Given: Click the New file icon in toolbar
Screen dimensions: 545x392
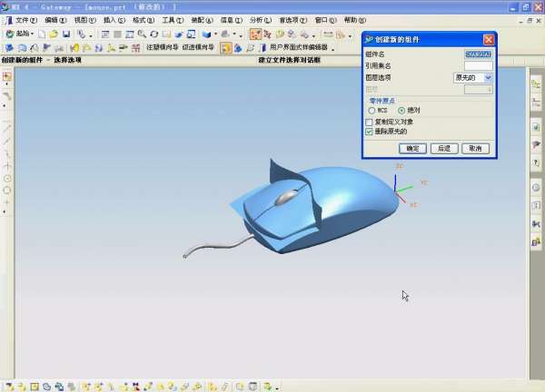Looking at the screenshot, I should [x=44, y=34].
